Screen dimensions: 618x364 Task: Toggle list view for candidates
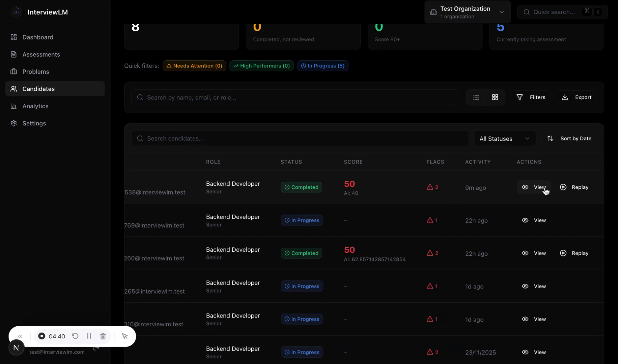coord(476,97)
